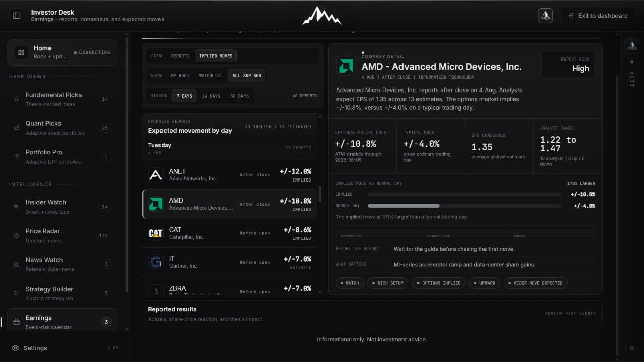Click the Home grid icon
This screenshot has width=644, height=362.
point(21,52)
